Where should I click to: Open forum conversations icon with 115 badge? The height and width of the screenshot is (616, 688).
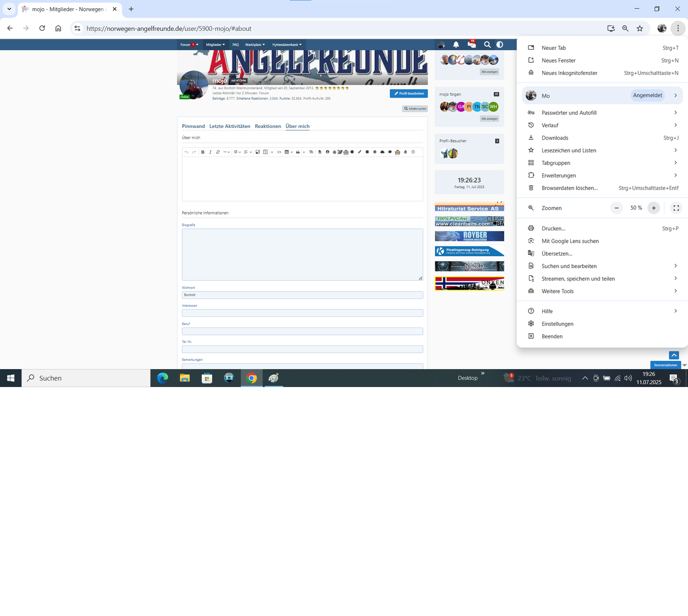(x=471, y=45)
